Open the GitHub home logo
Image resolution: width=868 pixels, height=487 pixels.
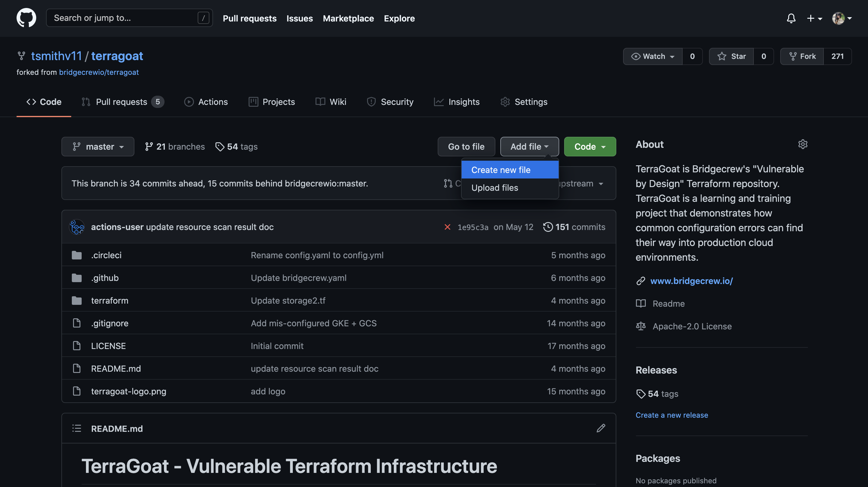pos(26,18)
